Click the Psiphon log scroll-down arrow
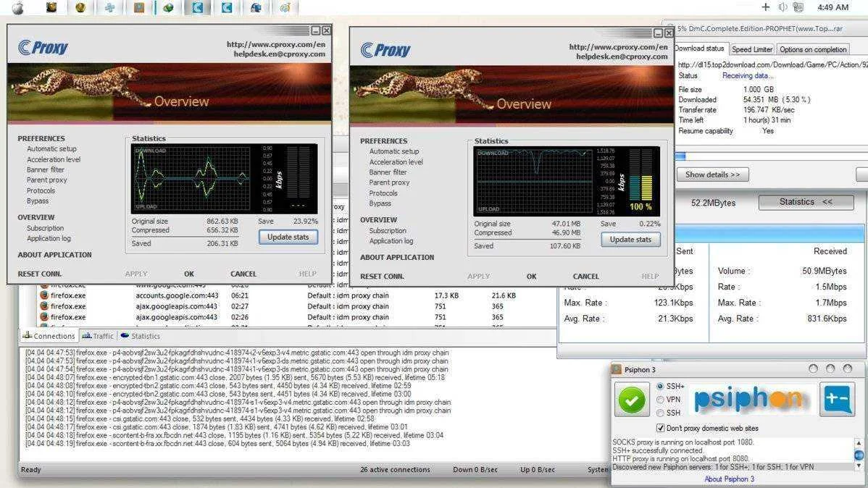 [x=859, y=466]
